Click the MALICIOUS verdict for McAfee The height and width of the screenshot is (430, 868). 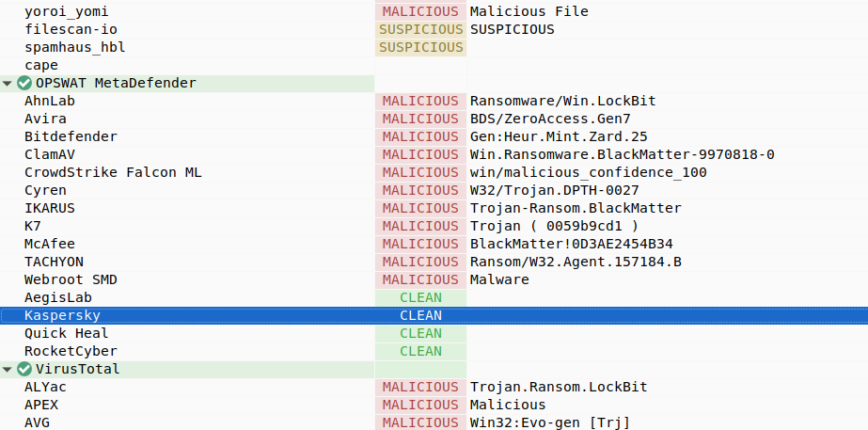[x=420, y=244]
